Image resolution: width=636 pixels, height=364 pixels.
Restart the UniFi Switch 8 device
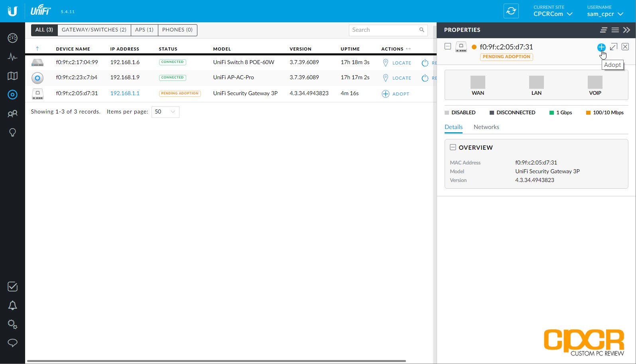[x=429, y=63]
